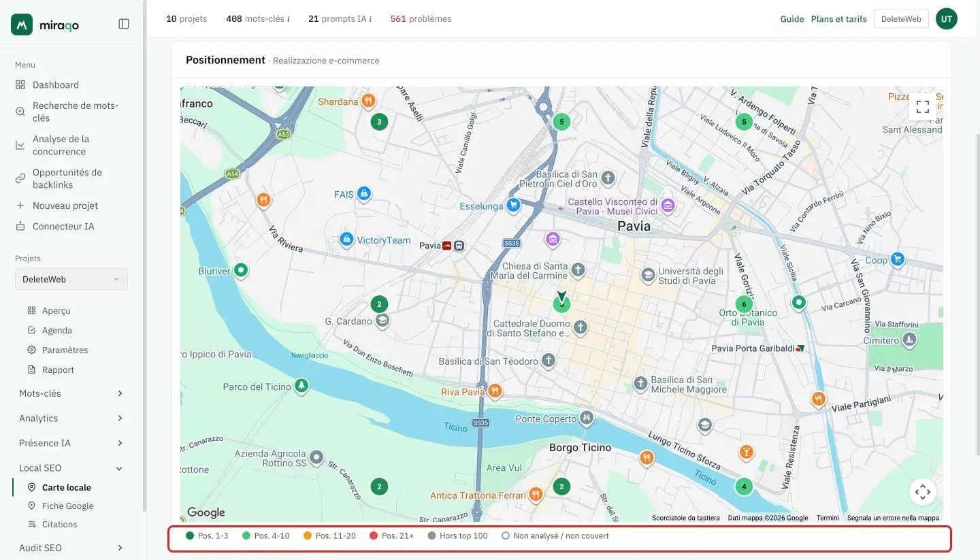Open the UT user avatar
This screenshot has height=560, width=980.
[947, 19]
